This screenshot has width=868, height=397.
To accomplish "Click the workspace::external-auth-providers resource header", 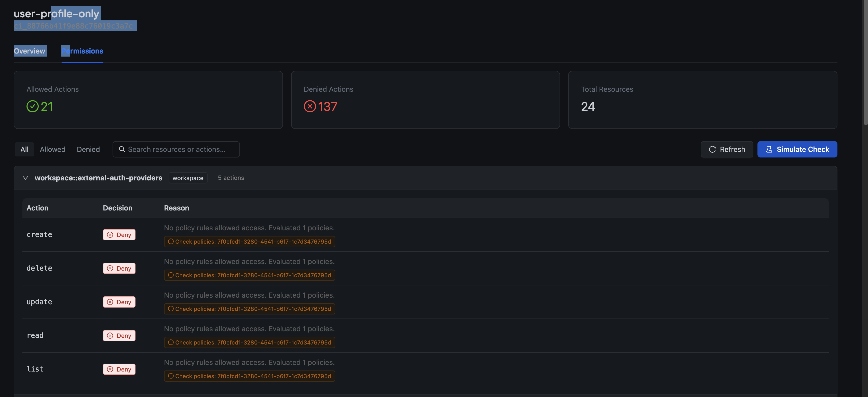I will 98,178.
